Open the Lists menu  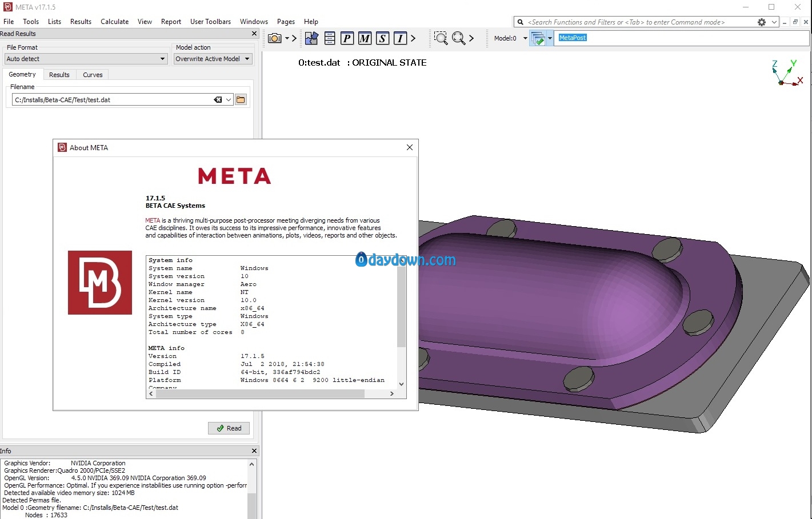tap(54, 22)
